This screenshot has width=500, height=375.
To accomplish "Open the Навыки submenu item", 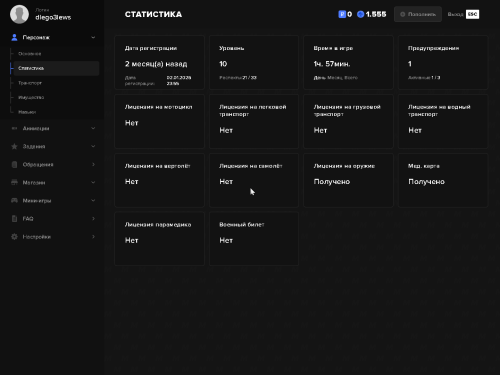I will (x=27, y=112).
